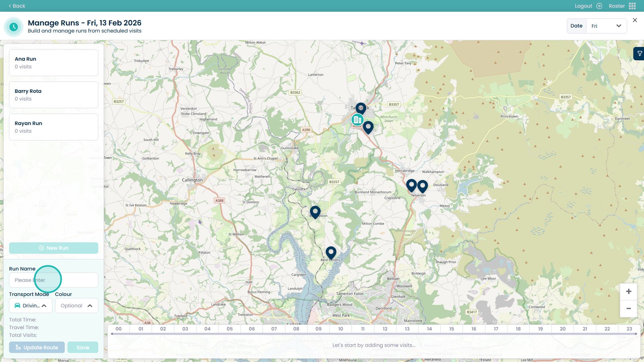Select the Rayan Run card
644x362 pixels.
54,127
